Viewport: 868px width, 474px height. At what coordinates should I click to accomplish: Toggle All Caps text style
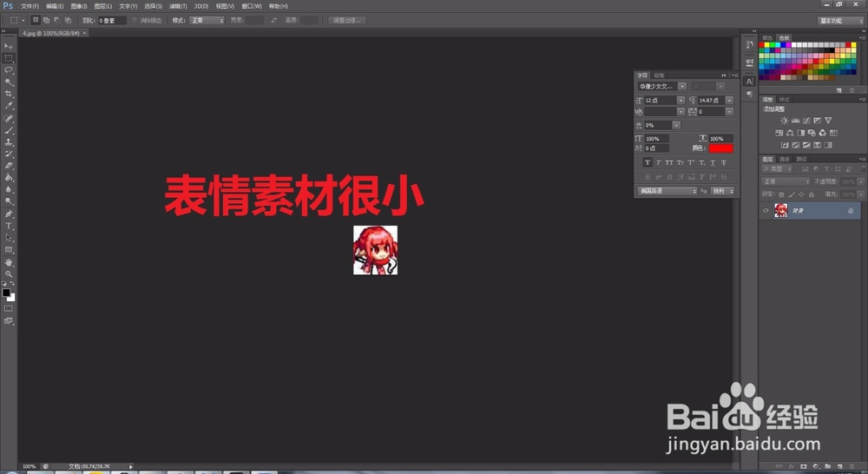(x=668, y=163)
